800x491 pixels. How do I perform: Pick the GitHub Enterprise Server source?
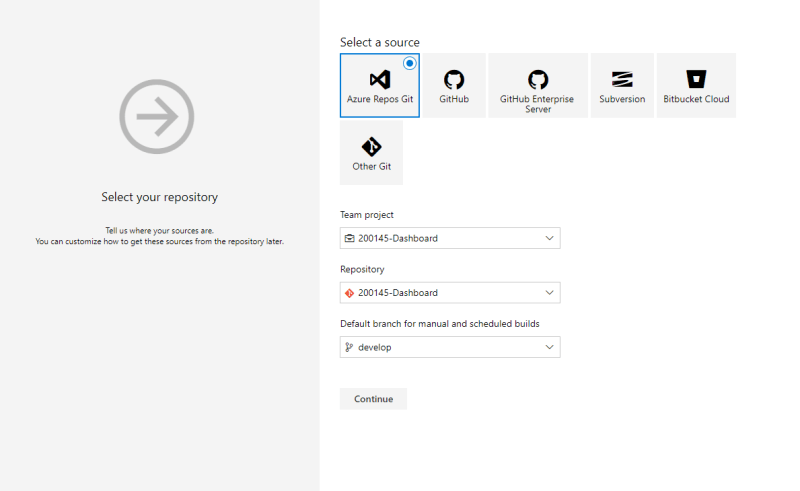click(538, 85)
